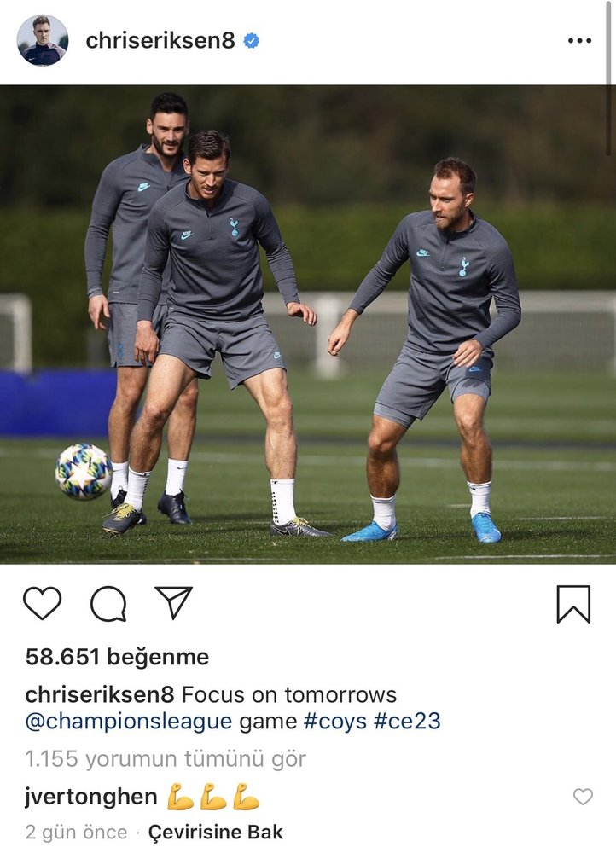The width and height of the screenshot is (616, 853).
Task: Like jvertonghen's comment with small heart
Action: [583, 797]
